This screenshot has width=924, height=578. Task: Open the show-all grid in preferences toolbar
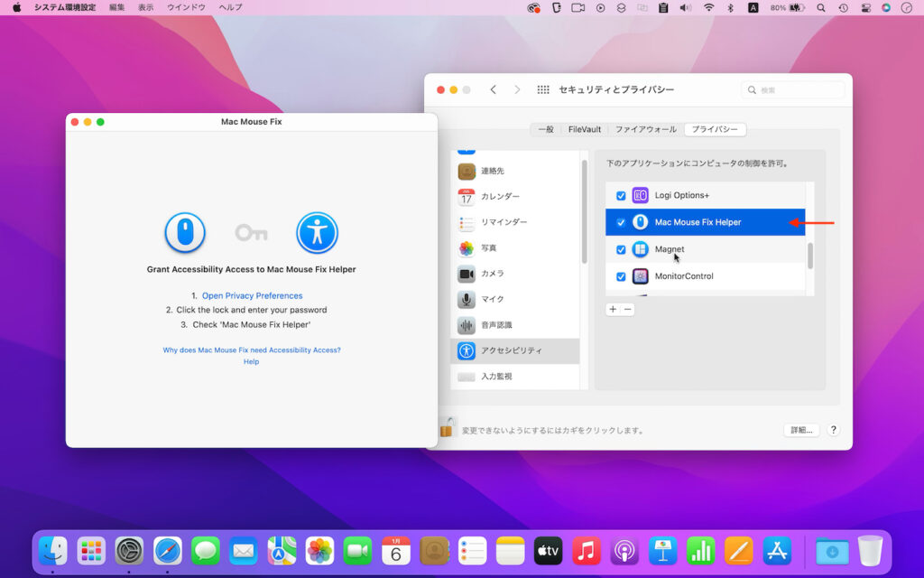(542, 89)
